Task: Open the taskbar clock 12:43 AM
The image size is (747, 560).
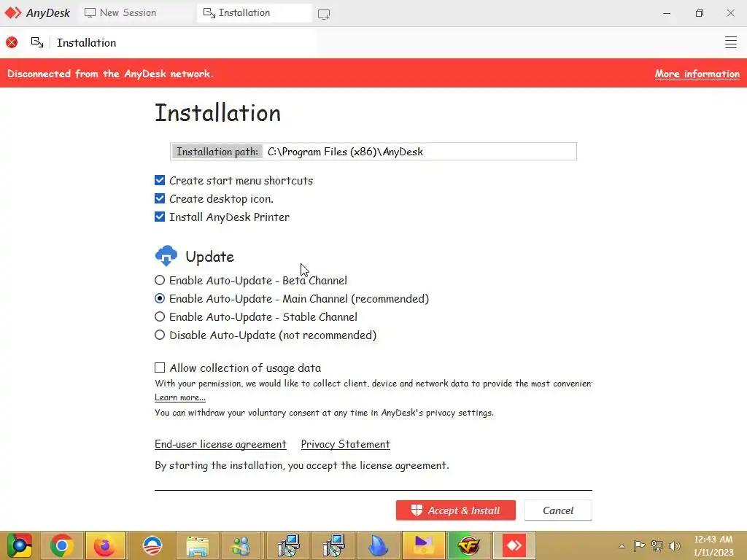Action: click(x=713, y=545)
